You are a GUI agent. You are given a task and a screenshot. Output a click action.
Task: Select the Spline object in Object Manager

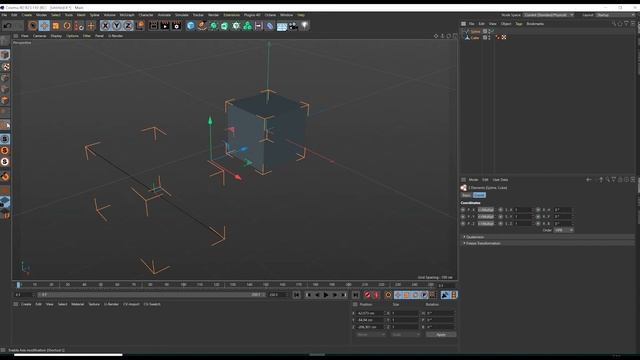point(475,31)
